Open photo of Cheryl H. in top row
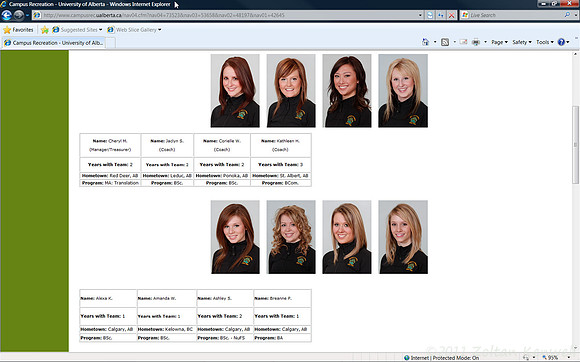 [235, 91]
